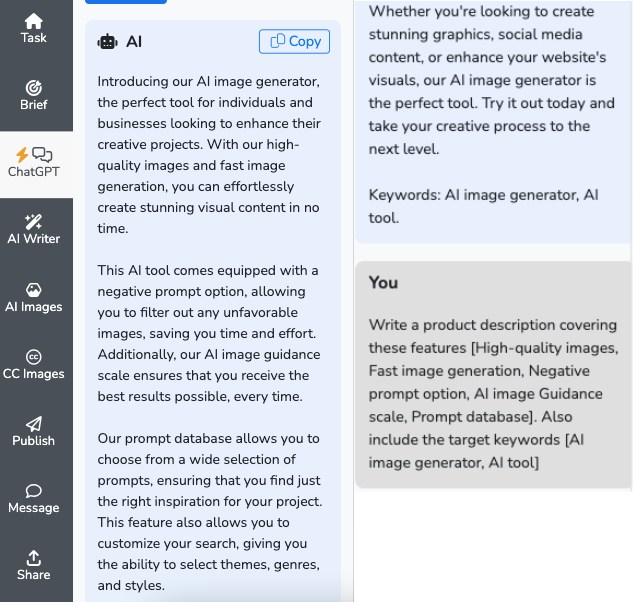Viewport: 633px width, 602px height.
Task: Open AI Images in the sidebar
Action: (34, 298)
